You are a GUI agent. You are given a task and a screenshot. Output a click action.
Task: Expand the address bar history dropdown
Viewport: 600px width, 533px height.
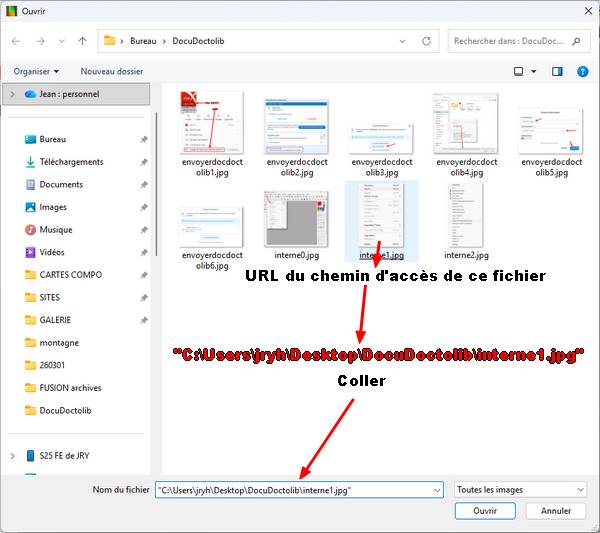click(402, 41)
